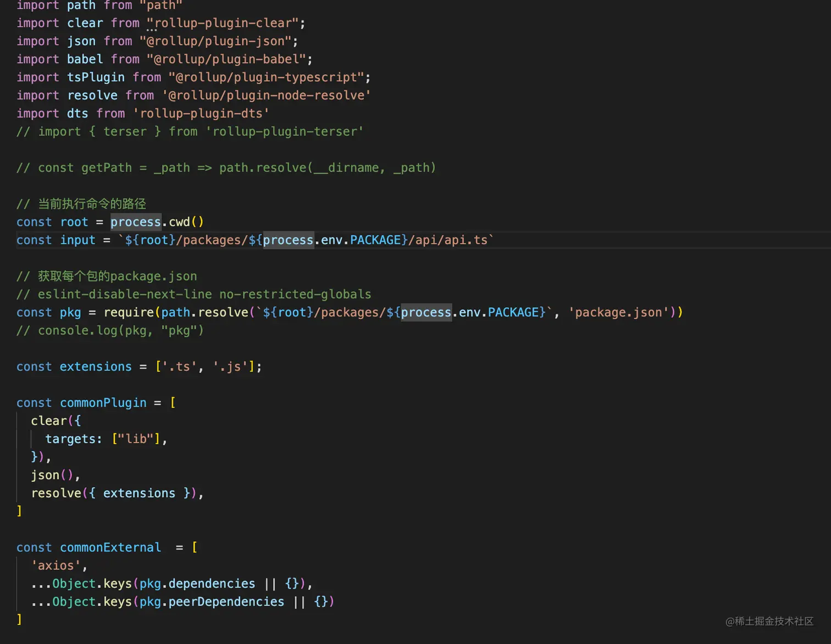Click PACKAGE env variable in the input line

(375, 240)
